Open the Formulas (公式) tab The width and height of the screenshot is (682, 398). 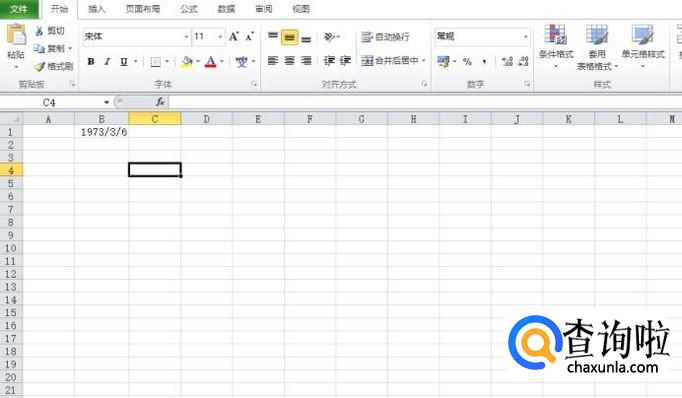click(189, 9)
